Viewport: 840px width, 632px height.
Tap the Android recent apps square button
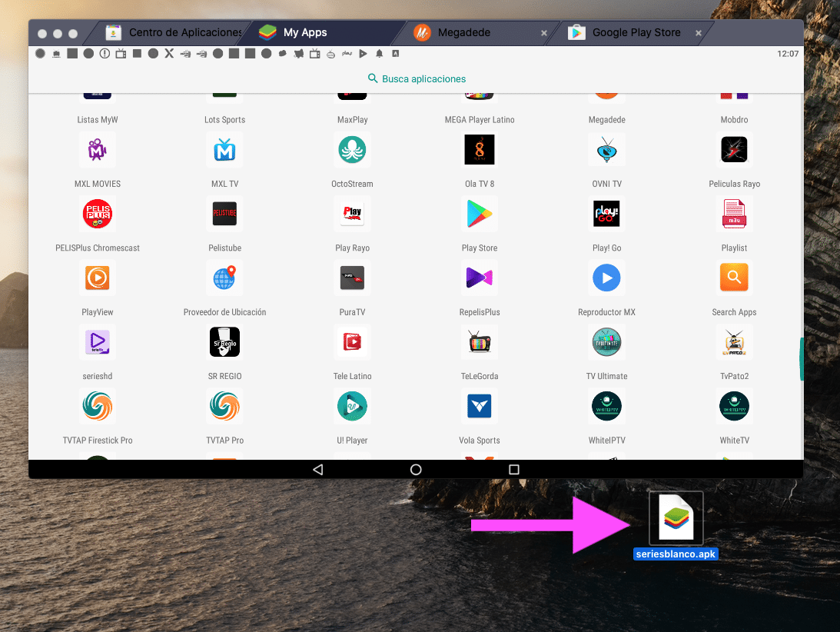coord(514,469)
